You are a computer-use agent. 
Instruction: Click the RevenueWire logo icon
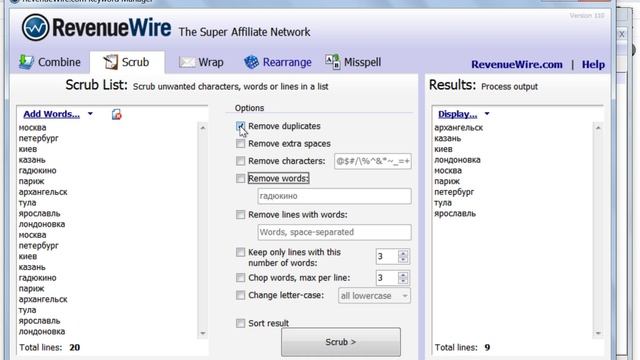(36, 27)
